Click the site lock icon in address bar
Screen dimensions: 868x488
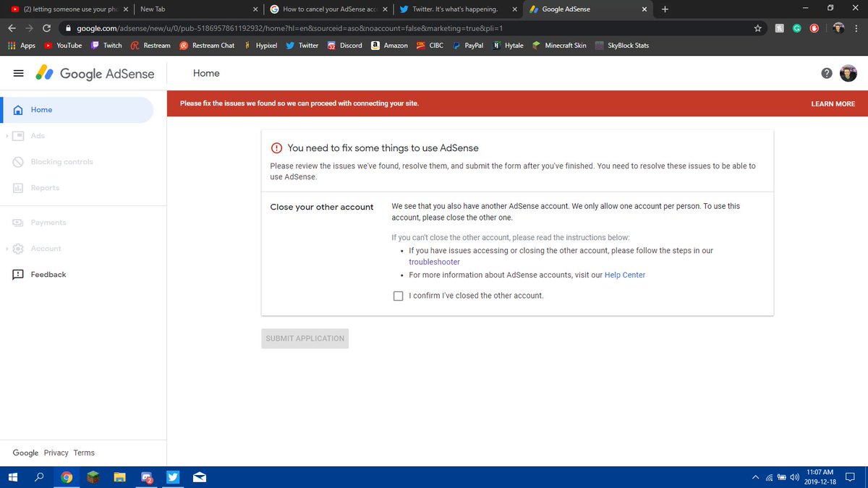click(x=68, y=28)
